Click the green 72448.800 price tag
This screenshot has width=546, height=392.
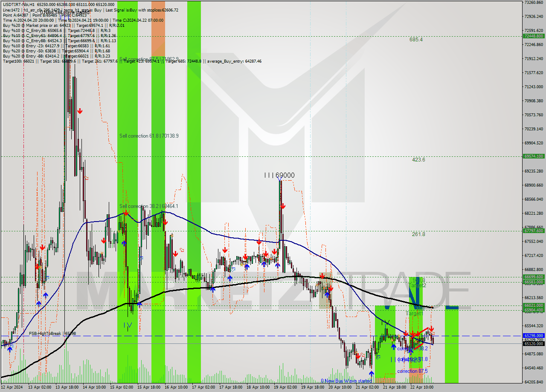point(533,36)
